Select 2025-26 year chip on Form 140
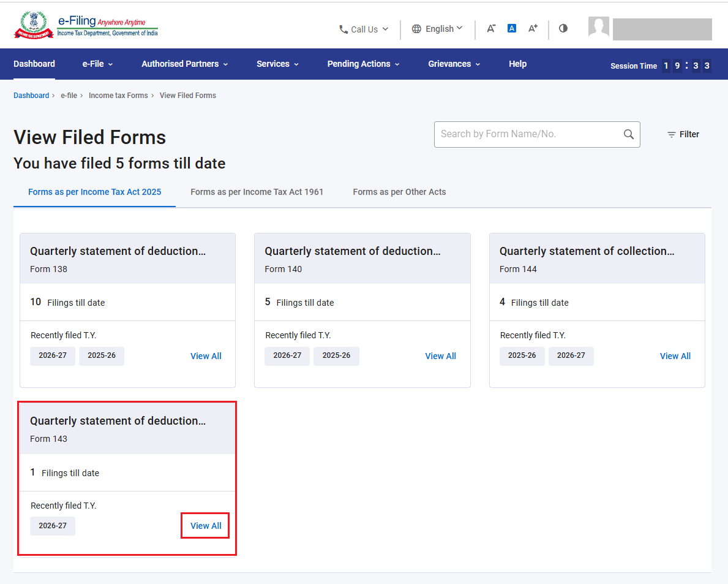This screenshot has width=728, height=584. point(336,355)
